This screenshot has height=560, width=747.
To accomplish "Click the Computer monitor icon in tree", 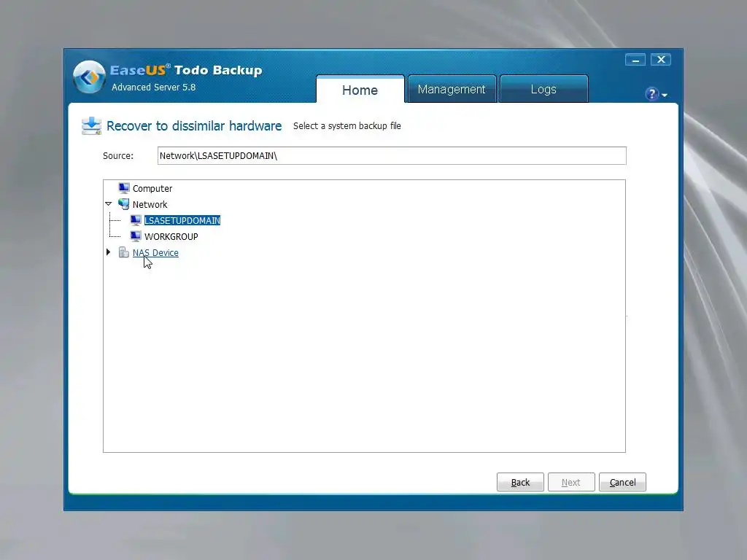I will [x=124, y=188].
